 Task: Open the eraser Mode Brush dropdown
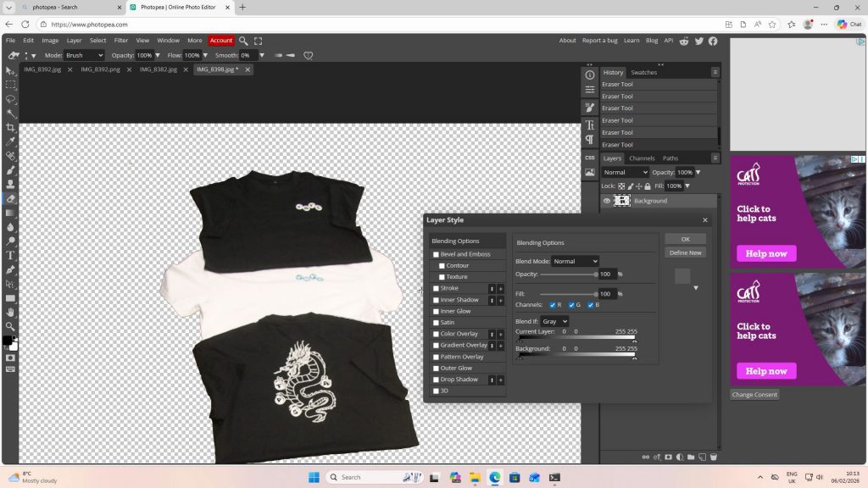85,55
